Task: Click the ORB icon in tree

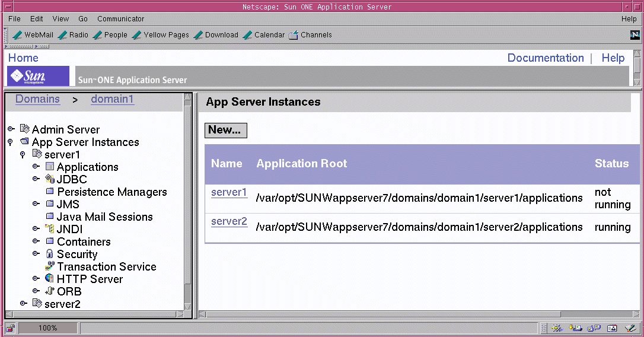Action: pyautogui.click(x=50, y=291)
